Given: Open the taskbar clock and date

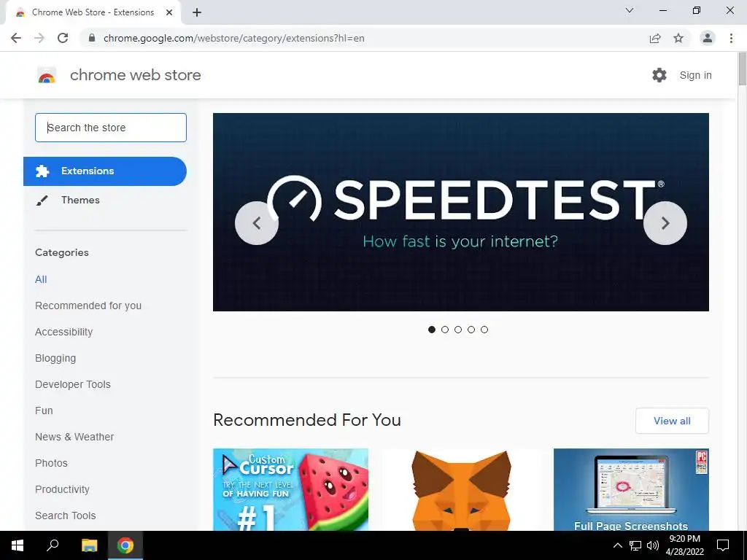Looking at the screenshot, I should coord(684,545).
